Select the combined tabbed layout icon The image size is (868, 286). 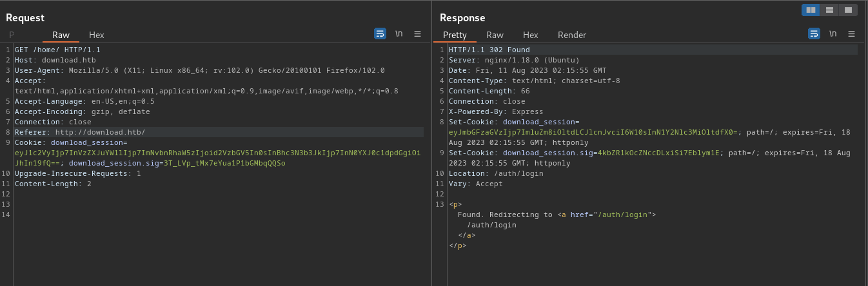[848, 10]
